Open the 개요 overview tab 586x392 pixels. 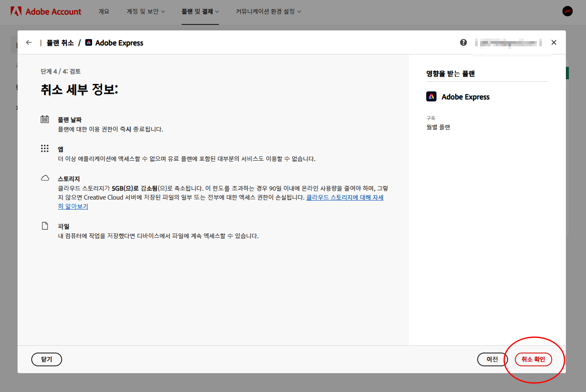(x=104, y=12)
